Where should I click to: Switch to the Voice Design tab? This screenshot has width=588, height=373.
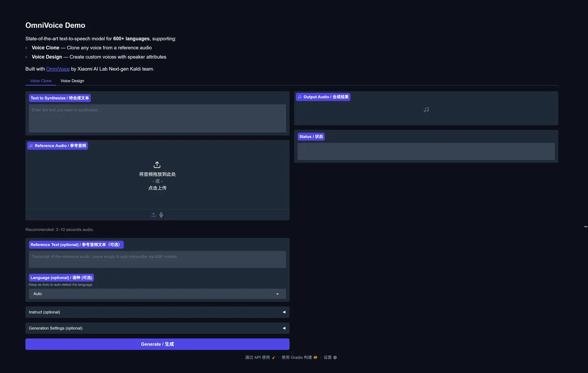tap(72, 81)
